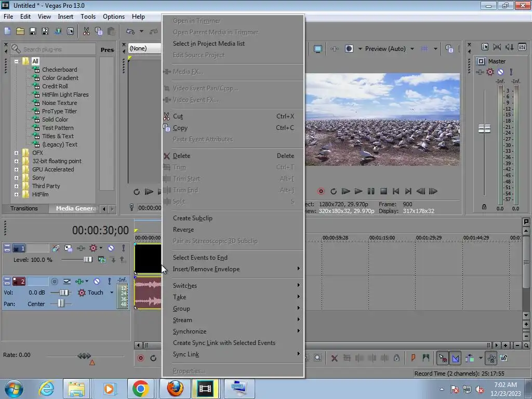
Task: Toggle Loop Playback in preview transport
Action: tap(334, 191)
